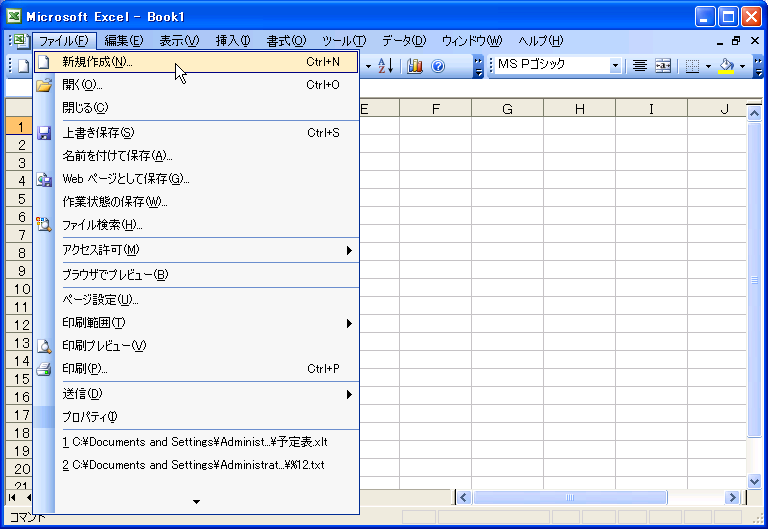
Task: Click the Print Preview magnifier icon in menu
Action: (x=44, y=346)
